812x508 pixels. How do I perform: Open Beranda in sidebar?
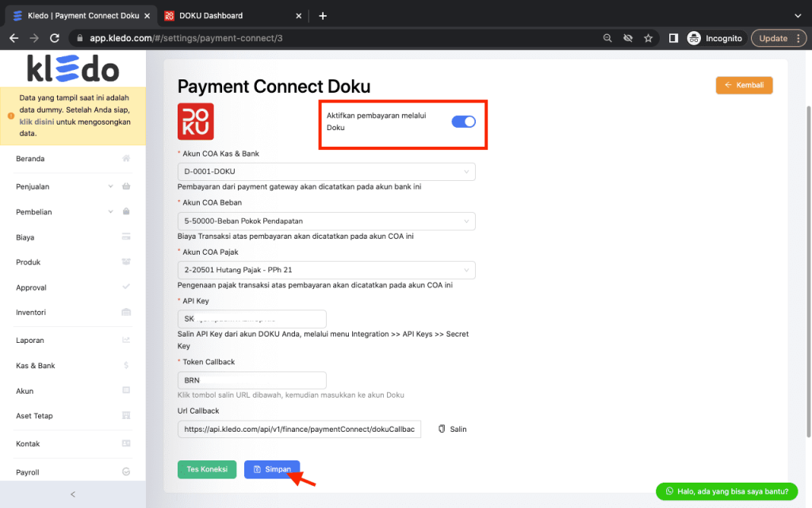[x=30, y=159]
